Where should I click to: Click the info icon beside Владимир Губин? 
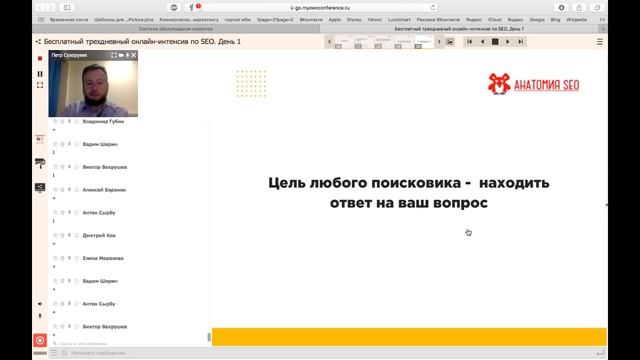click(x=76, y=122)
